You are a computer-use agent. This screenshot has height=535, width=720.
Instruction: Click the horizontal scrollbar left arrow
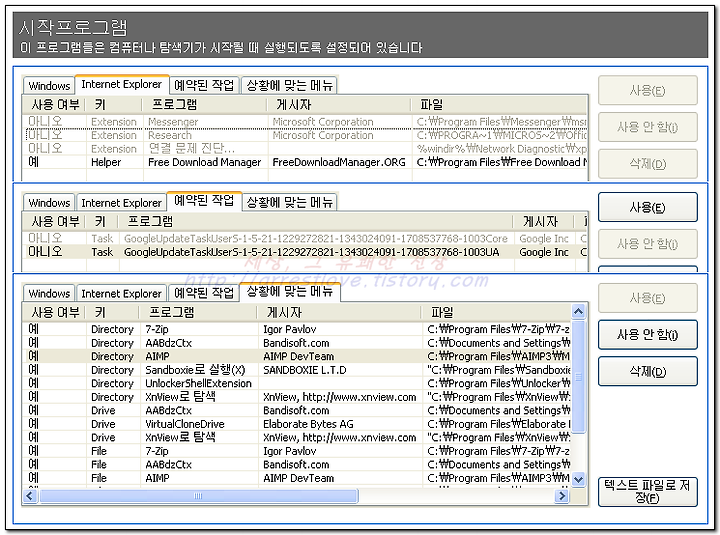coord(30,496)
